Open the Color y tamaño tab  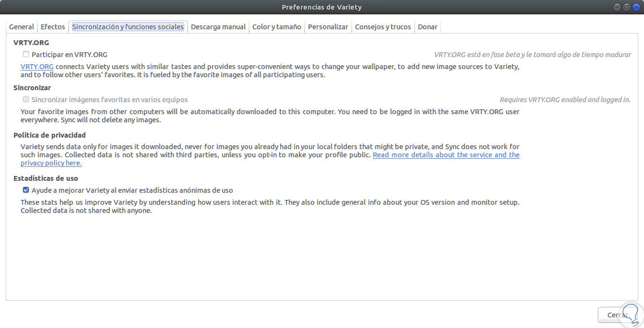pos(277,27)
